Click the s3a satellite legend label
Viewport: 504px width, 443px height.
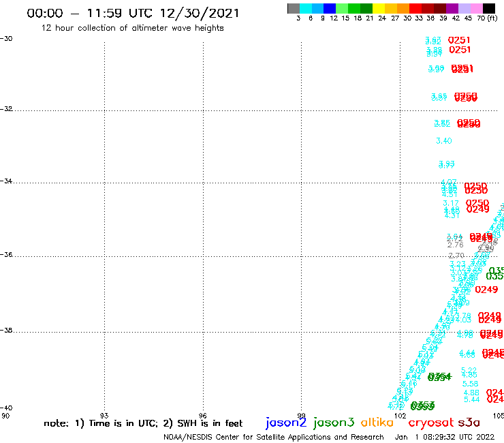point(469,423)
